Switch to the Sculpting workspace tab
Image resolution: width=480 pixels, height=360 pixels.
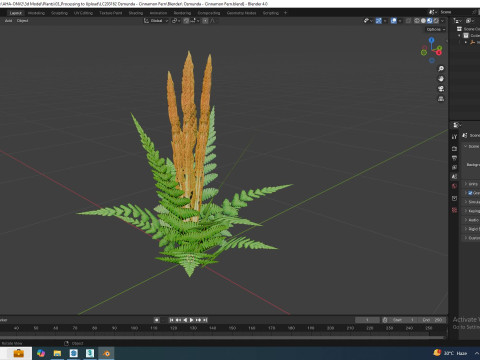coord(59,13)
